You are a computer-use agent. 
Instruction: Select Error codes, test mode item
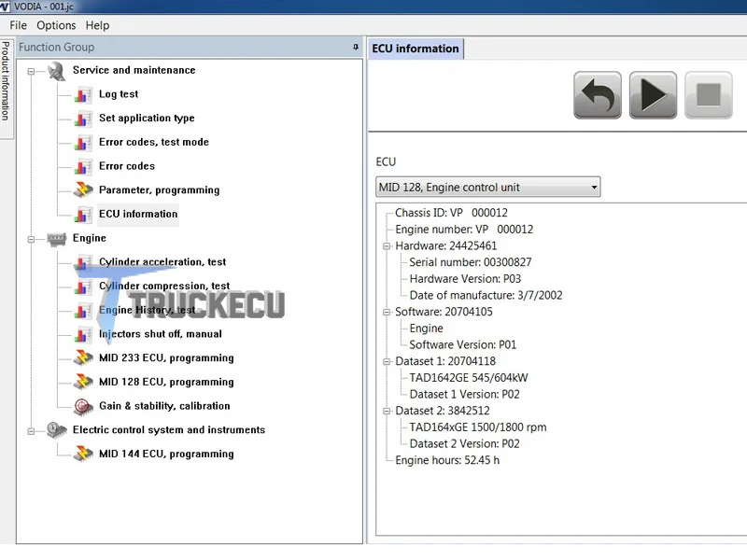(154, 142)
